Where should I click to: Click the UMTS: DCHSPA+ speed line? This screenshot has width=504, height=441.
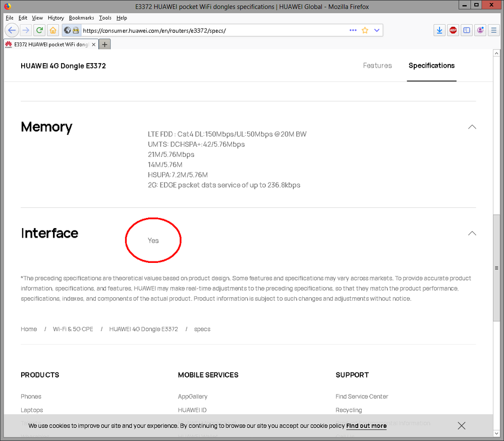[196, 144]
